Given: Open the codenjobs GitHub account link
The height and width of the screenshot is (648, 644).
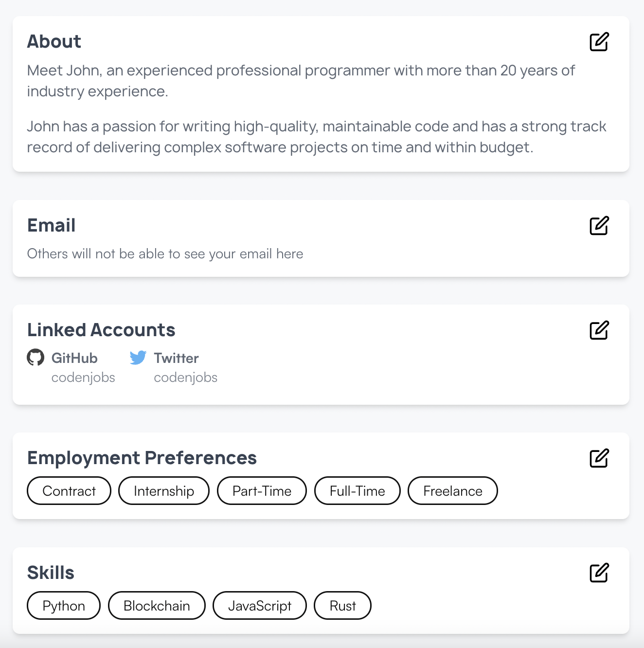Looking at the screenshot, I should click(83, 377).
